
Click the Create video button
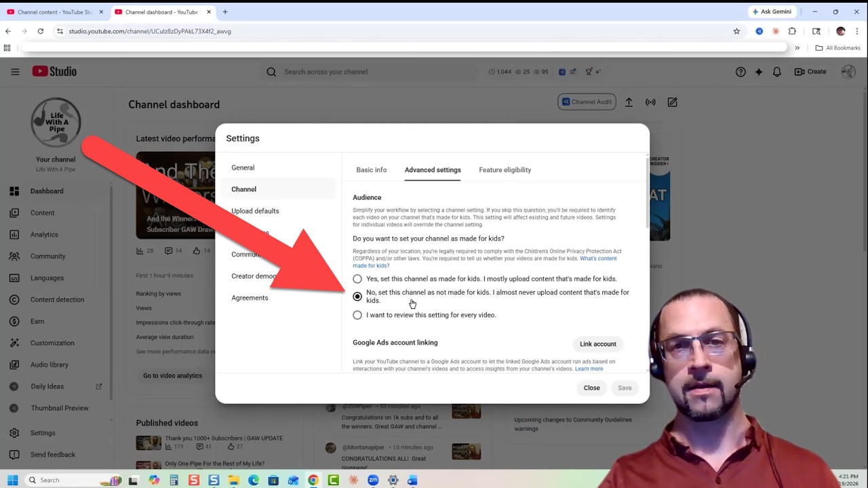pos(810,72)
